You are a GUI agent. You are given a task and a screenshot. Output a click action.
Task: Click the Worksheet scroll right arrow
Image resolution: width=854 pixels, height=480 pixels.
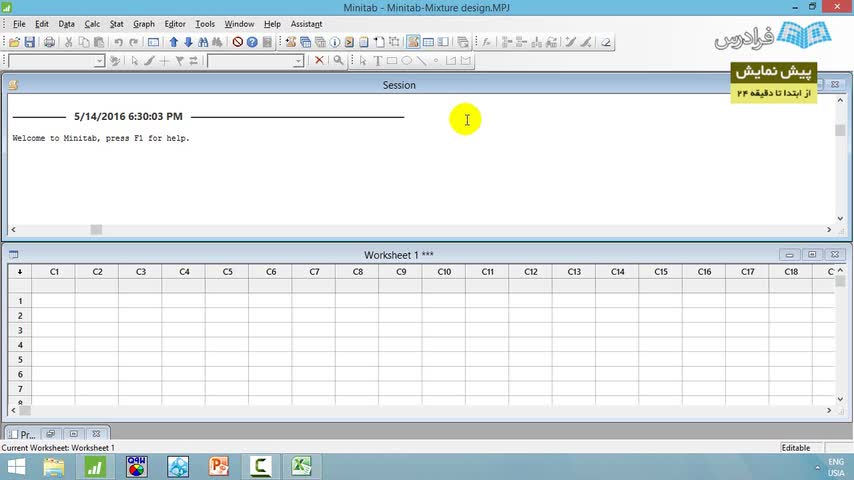(829, 410)
